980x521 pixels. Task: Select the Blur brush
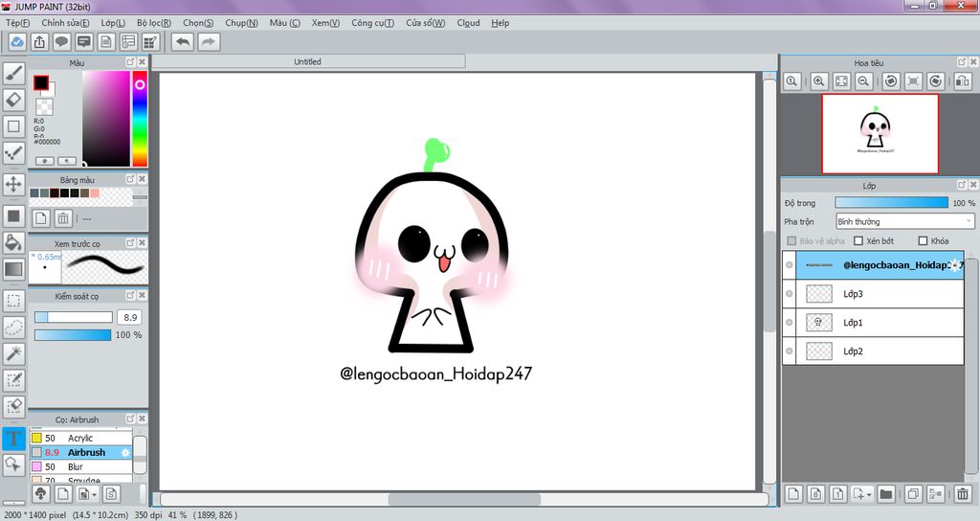81,466
